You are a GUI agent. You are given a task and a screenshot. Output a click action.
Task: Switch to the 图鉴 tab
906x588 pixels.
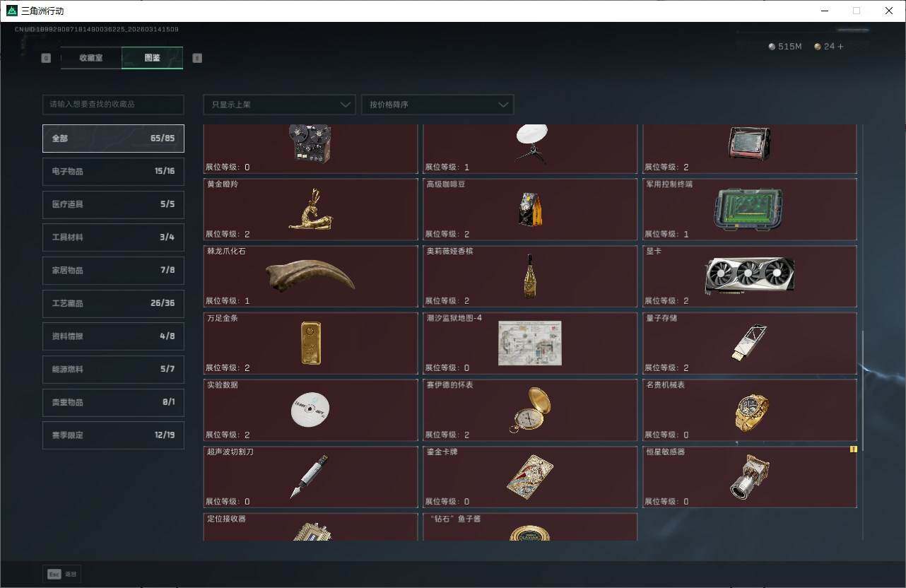coord(153,58)
